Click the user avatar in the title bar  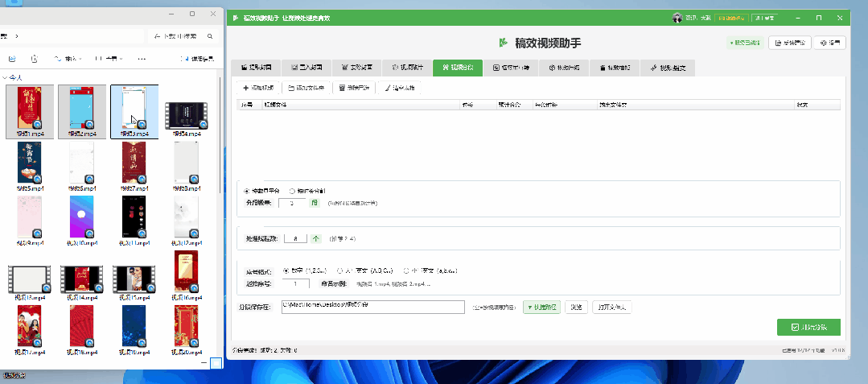pyautogui.click(x=677, y=18)
